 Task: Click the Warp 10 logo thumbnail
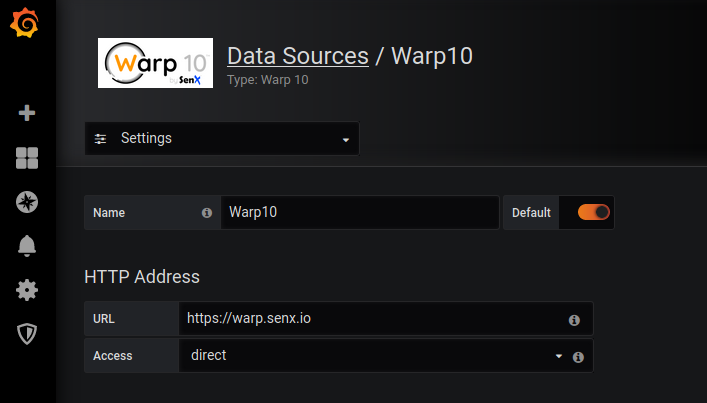click(x=156, y=63)
